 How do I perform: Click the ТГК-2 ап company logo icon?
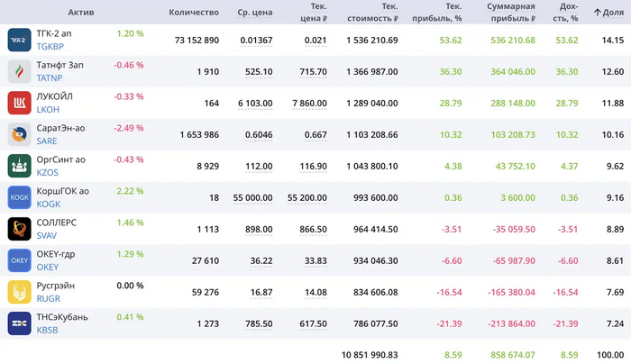[x=20, y=40]
